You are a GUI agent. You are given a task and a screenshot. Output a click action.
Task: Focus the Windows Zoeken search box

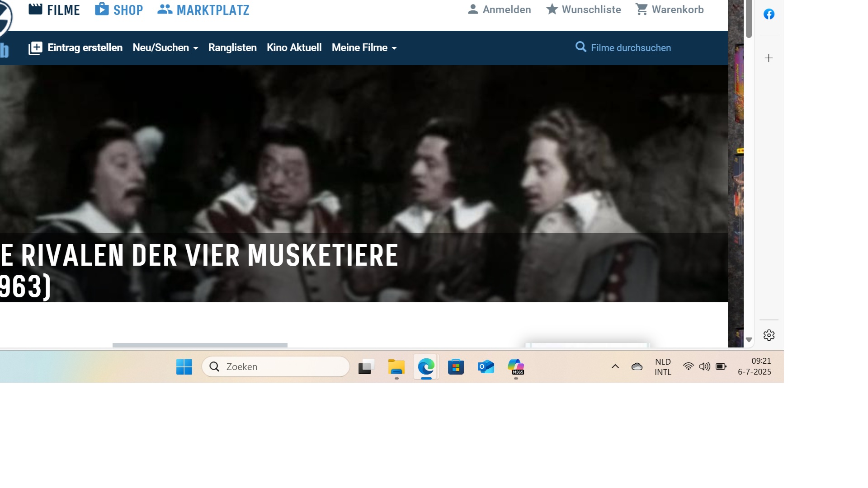tap(276, 367)
